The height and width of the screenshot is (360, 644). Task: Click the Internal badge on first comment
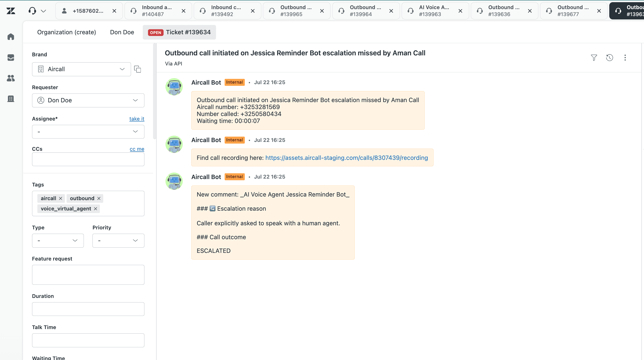pos(234,82)
